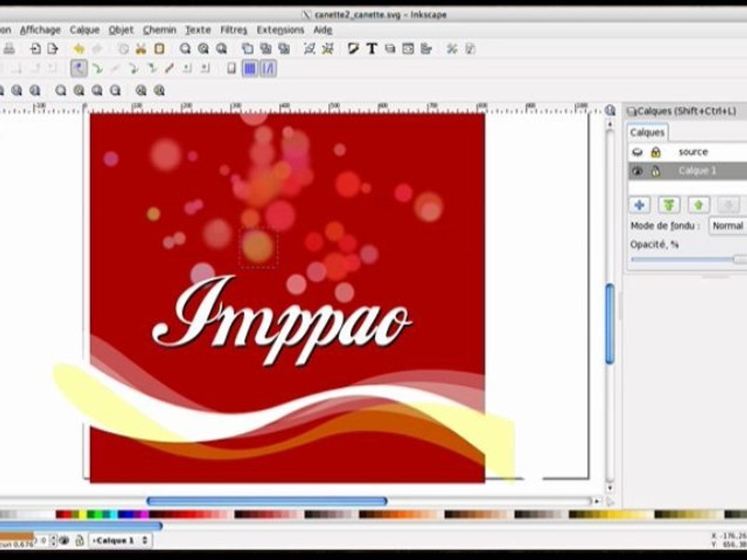Toggle snapping to grids
Viewport: 747px width, 560px height.
(250, 68)
